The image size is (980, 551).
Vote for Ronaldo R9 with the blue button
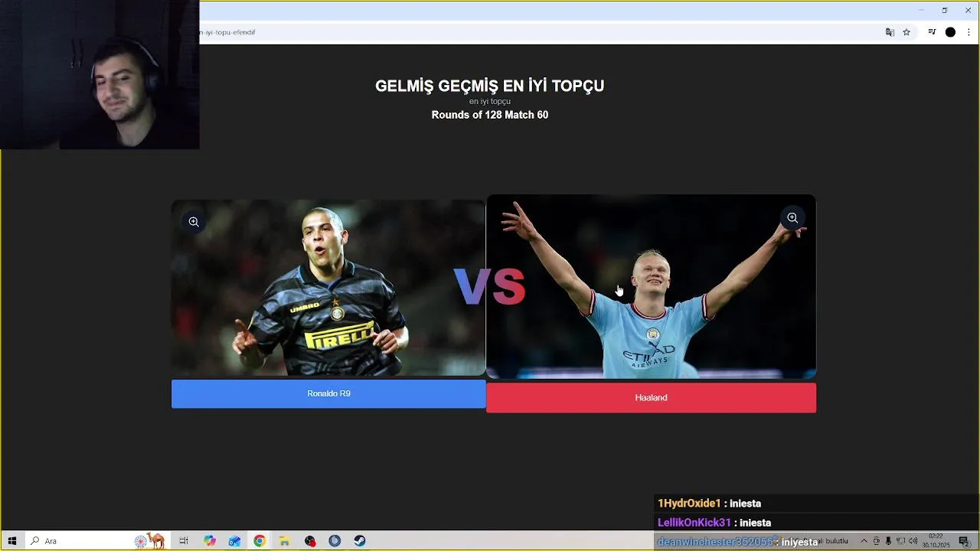coord(328,393)
